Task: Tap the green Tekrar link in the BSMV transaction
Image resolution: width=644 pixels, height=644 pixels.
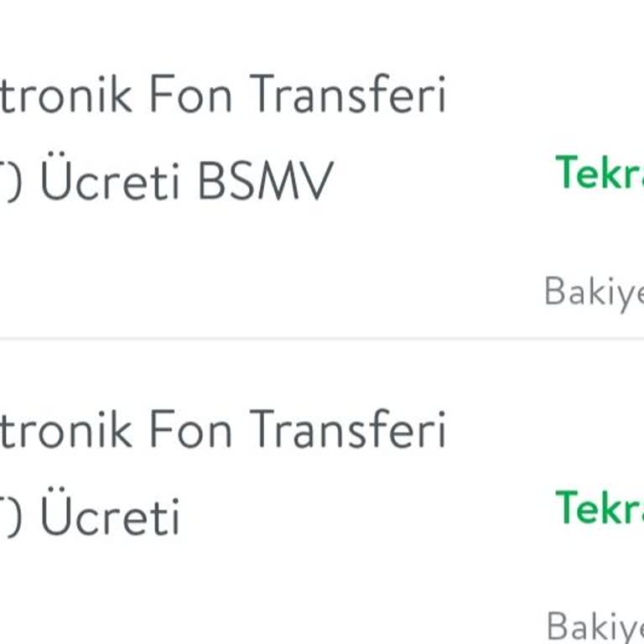Action: (599, 173)
